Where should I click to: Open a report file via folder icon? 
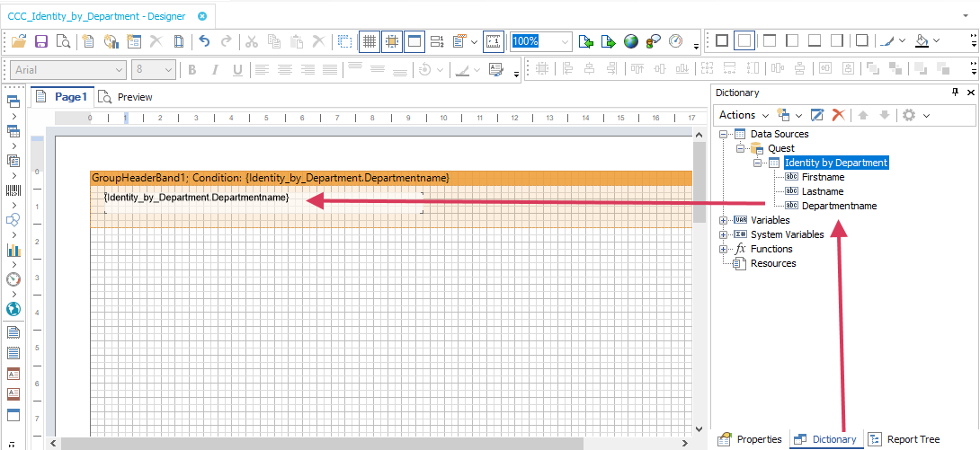click(x=20, y=42)
